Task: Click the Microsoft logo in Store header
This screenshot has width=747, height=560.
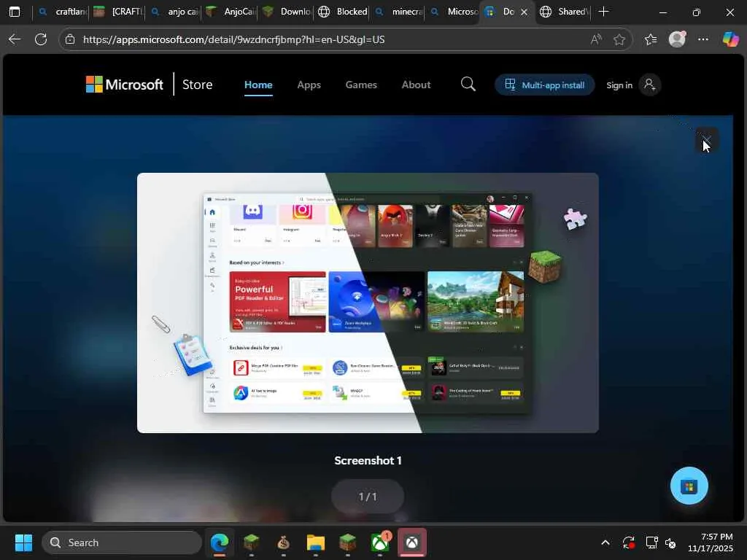Action: [124, 85]
